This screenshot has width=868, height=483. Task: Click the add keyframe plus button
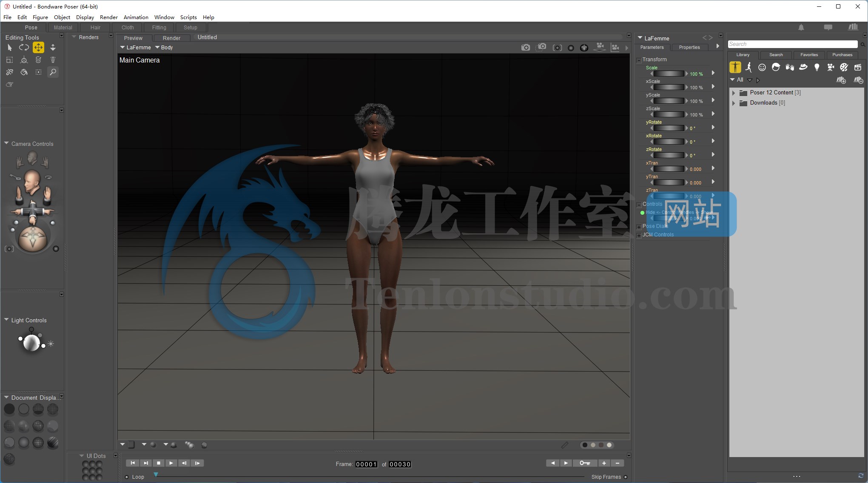click(x=604, y=463)
